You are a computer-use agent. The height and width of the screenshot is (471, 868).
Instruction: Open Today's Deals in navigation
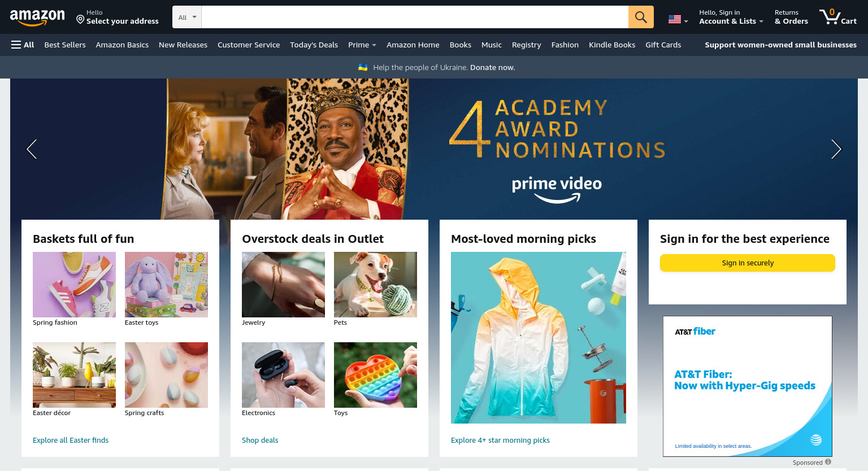(x=314, y=45)
